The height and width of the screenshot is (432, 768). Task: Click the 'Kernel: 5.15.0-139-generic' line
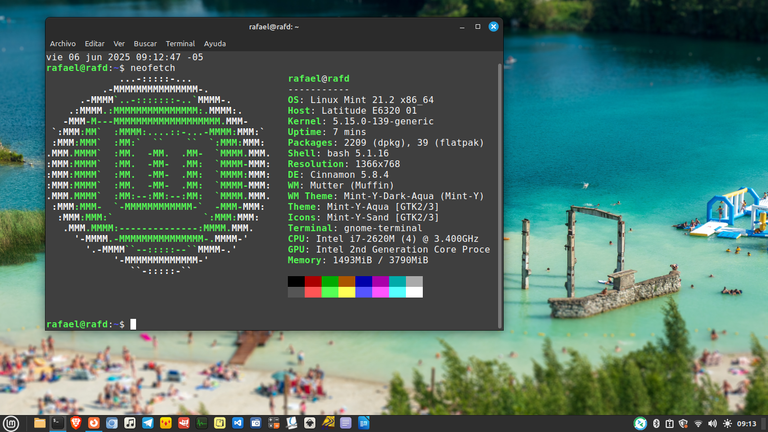(x=360, y=121)
